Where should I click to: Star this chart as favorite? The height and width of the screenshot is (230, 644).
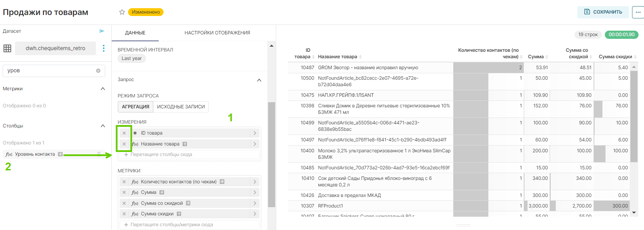[122, 12]
